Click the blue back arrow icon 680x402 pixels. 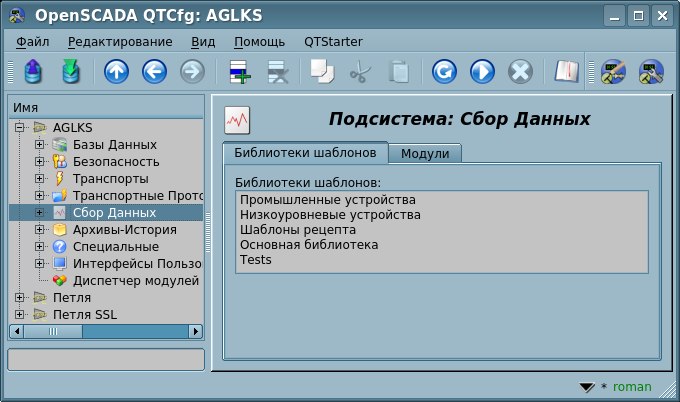154,72
